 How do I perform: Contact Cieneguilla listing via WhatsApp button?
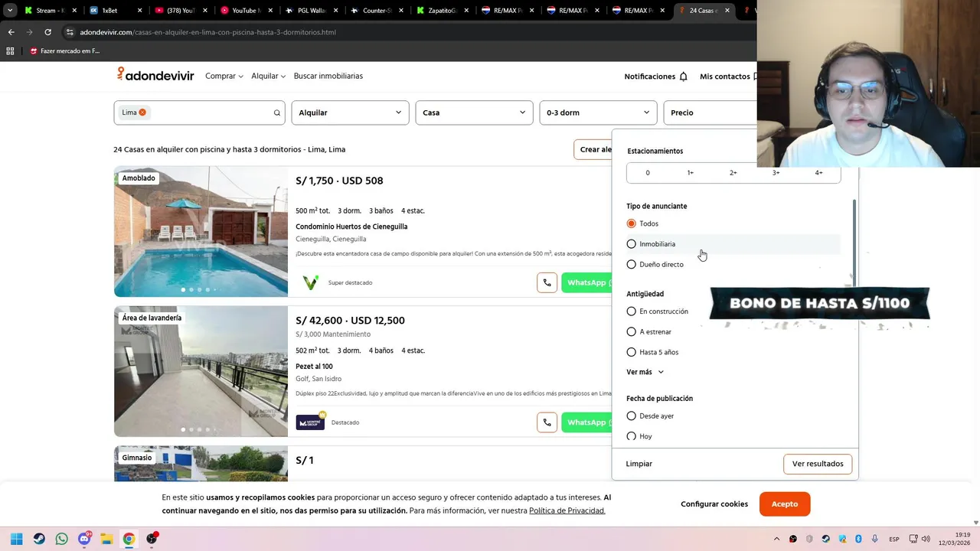pos(586,282)
